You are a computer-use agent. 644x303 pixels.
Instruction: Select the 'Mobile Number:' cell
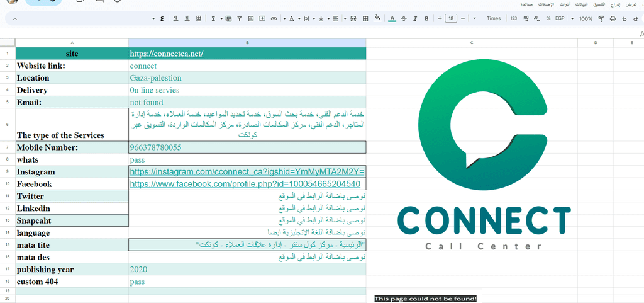tap(72, 147)
